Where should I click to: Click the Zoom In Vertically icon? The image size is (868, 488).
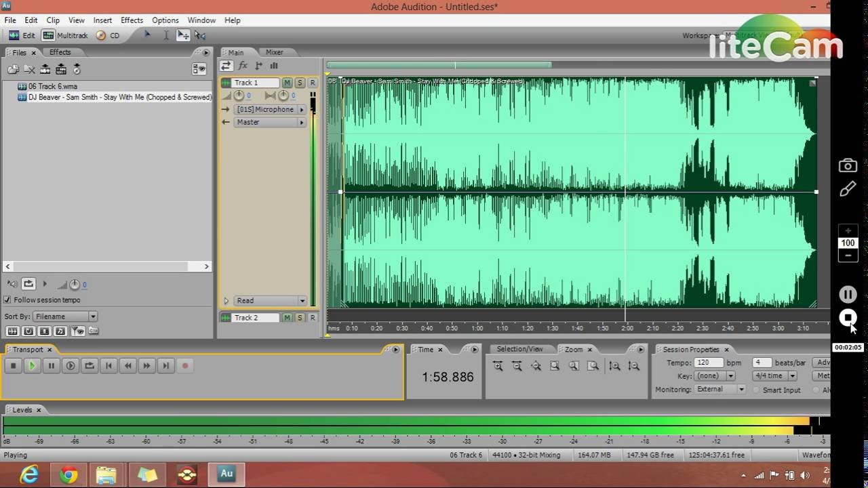(614, 366)
